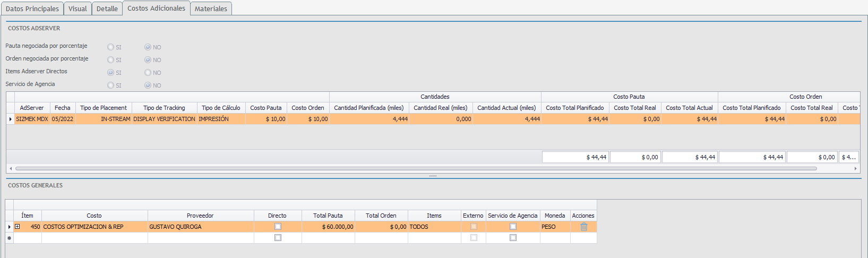868x258 pixels.
Task: Enable Directo checkbox in the new row
Action: point(278,238)
